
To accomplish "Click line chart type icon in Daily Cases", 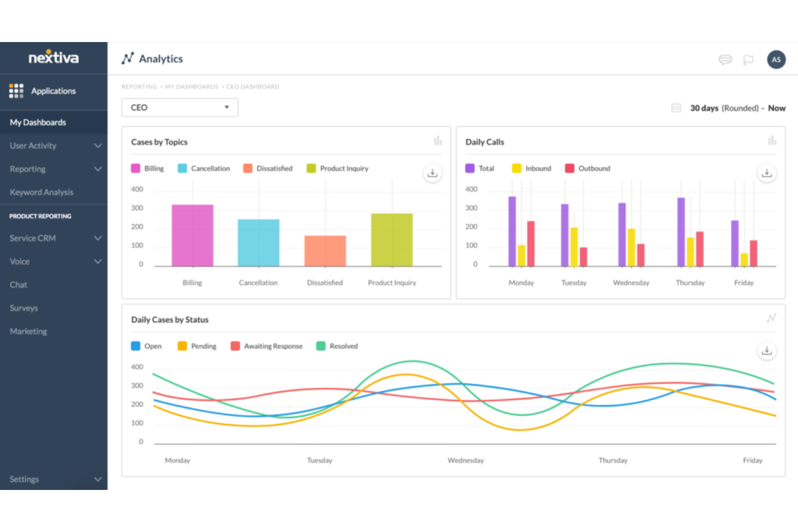I will click(x=771, y=319).
